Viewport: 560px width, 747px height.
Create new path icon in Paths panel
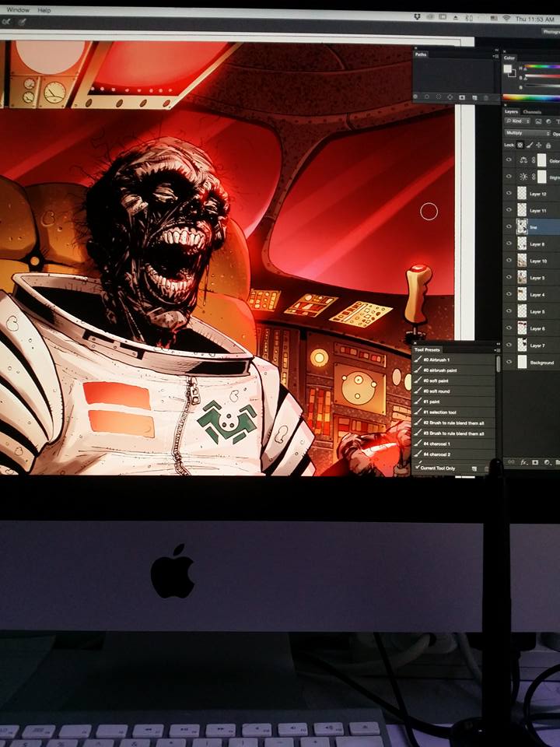474,98
